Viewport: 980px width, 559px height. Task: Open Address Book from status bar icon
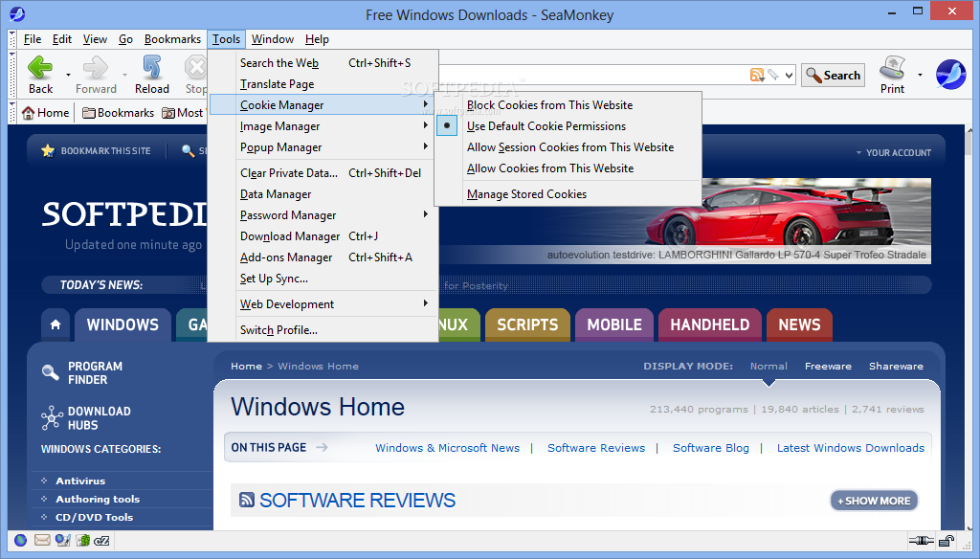[83, 540]
